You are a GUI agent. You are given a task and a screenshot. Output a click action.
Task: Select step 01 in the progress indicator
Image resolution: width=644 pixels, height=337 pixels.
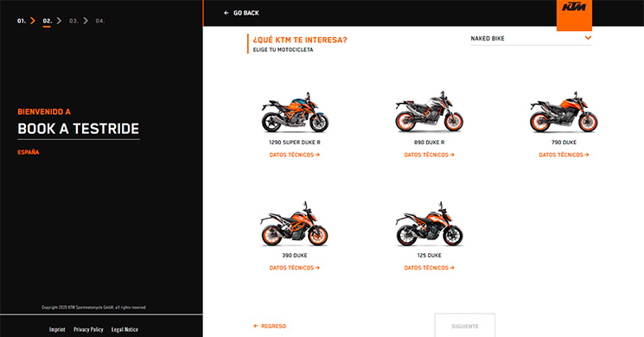[22, 21]
